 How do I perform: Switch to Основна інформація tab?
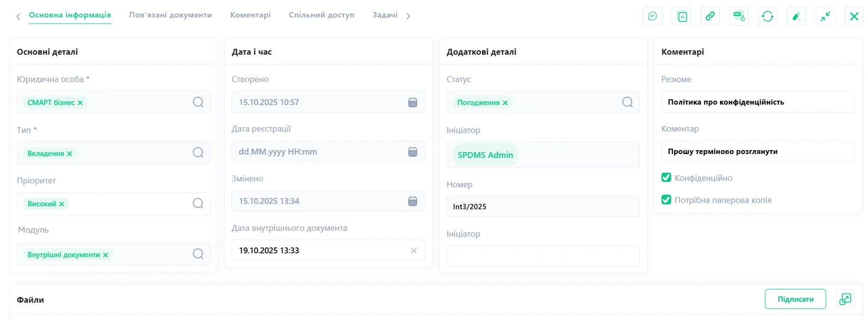pos(70,15)
